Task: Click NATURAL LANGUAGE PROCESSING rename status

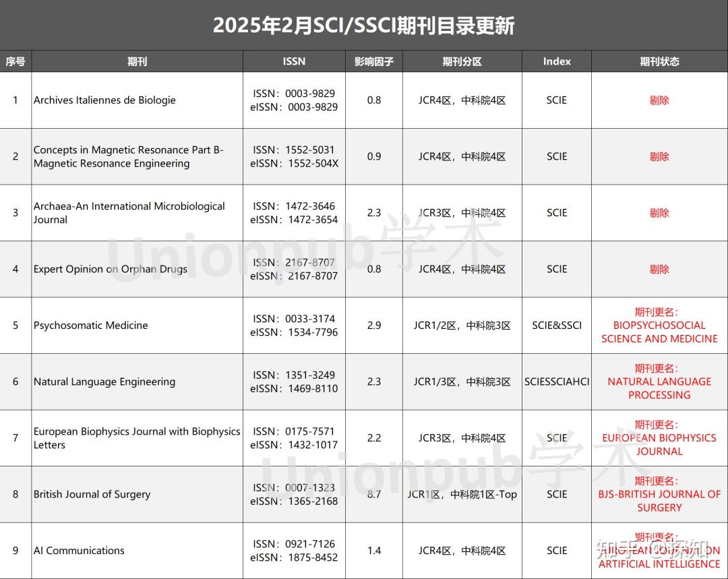Action: (659, 382)
